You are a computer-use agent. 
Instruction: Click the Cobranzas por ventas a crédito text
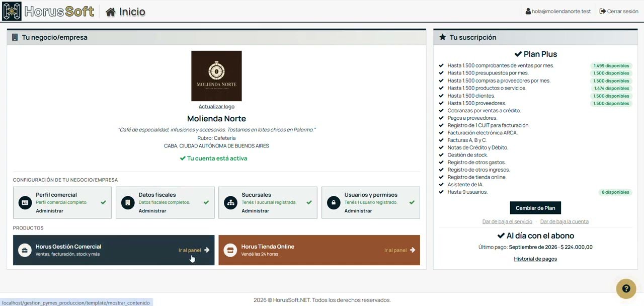pos(484,110)
